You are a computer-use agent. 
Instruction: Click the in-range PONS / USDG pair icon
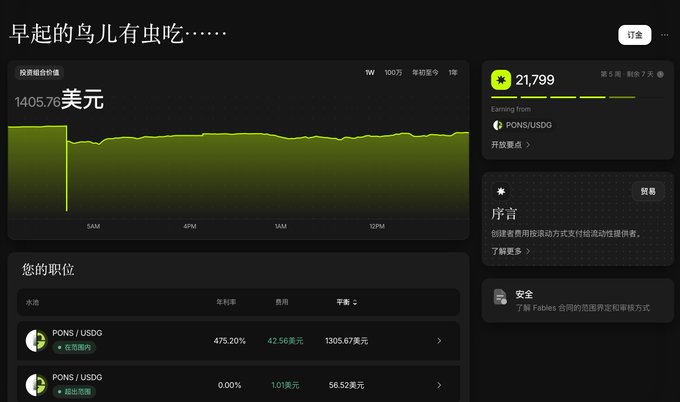[x=36, y=340]
